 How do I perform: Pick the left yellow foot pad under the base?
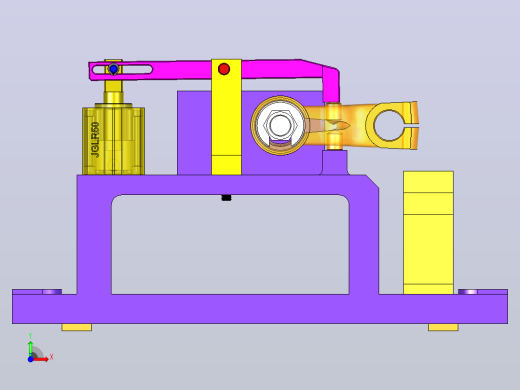pyautogui.click(x=77, y=327)
